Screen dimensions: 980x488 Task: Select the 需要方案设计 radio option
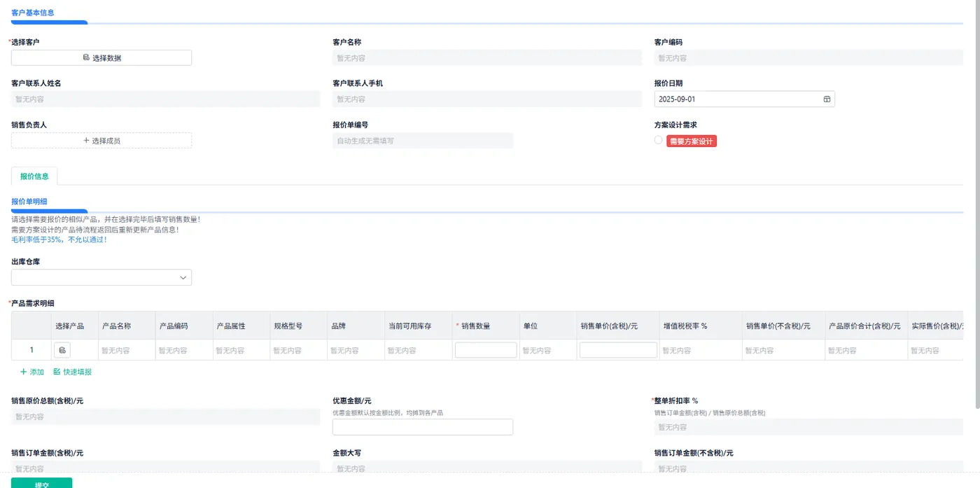click(658, 140)
